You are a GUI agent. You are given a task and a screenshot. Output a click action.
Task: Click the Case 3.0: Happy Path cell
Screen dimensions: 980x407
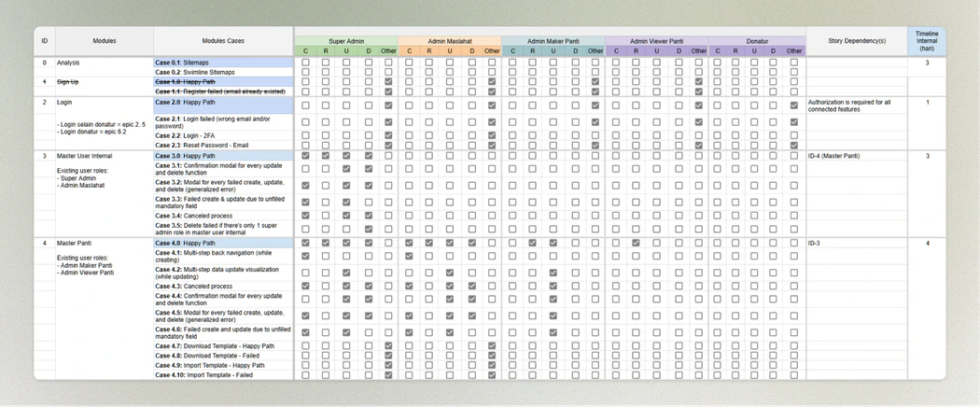[223, 156]
